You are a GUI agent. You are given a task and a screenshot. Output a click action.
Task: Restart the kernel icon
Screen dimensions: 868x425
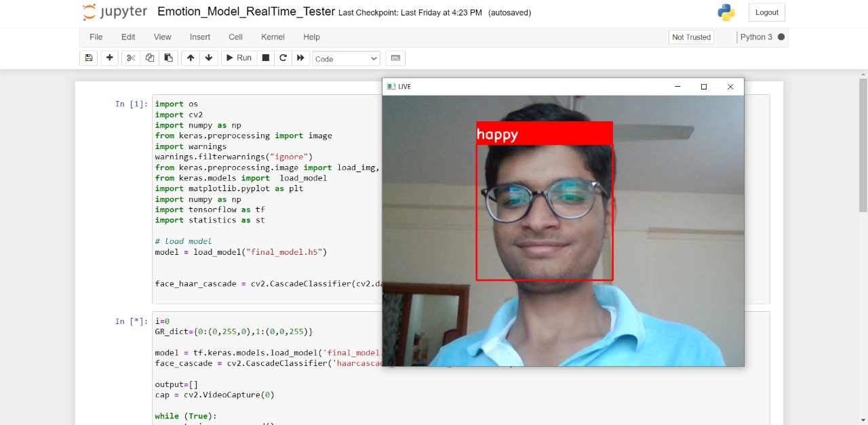pos(283,58)
